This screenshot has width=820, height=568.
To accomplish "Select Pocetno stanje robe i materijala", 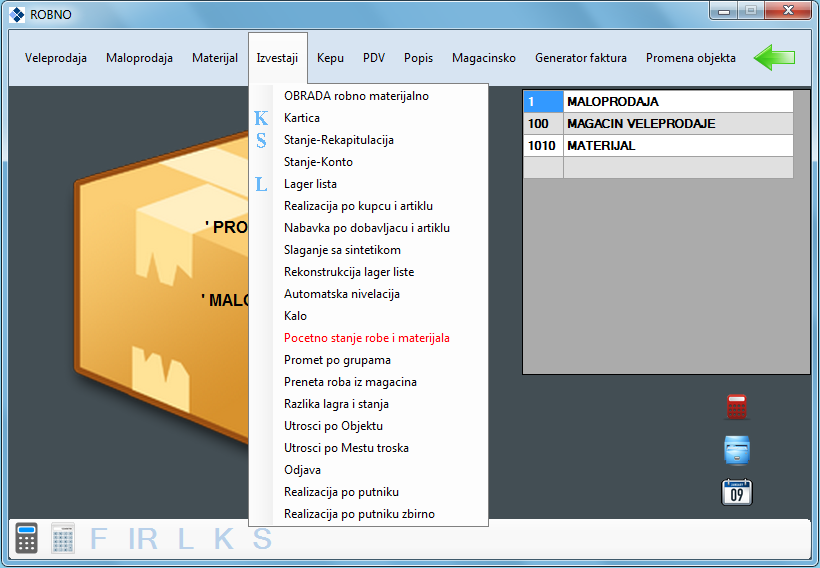I will click(366, 338).
